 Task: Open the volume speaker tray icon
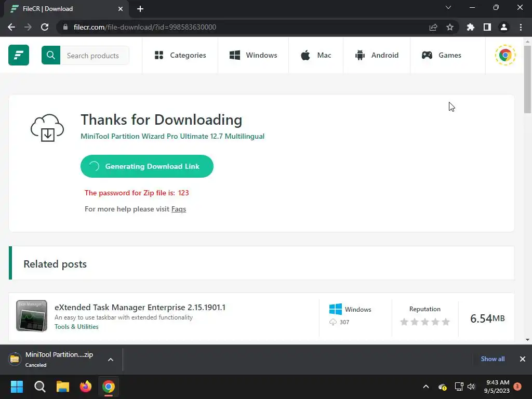coord(471,387)
